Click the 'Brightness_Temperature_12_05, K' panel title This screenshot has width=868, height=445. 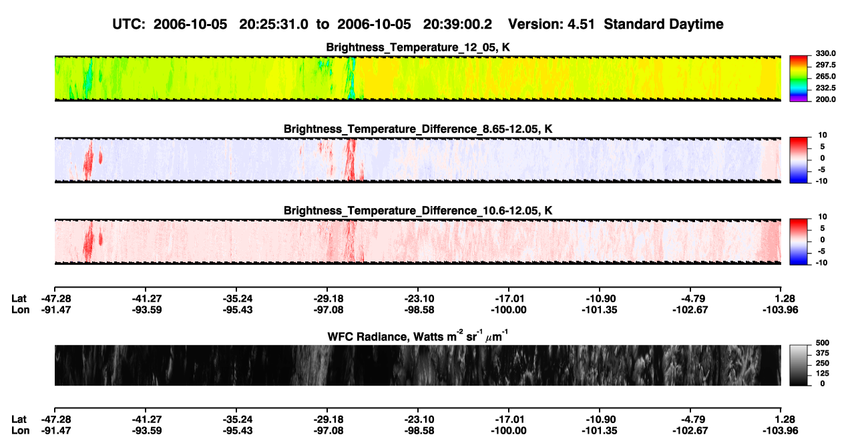pyautogui.click(x=418, y=47)
